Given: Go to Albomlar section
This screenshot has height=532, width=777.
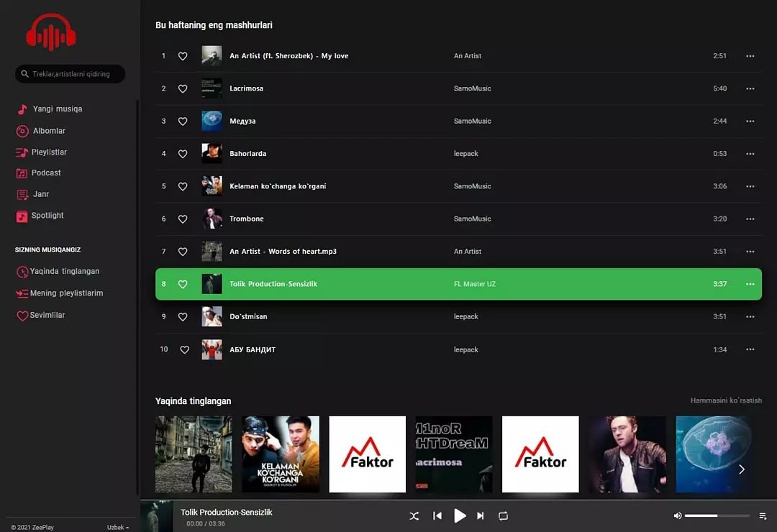Looking at the screenshot, I should point(49,131).
